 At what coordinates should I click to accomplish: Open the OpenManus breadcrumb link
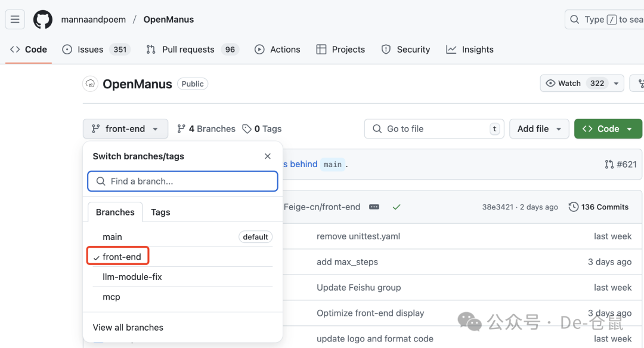pyautogui.click(x=168, y=19)
